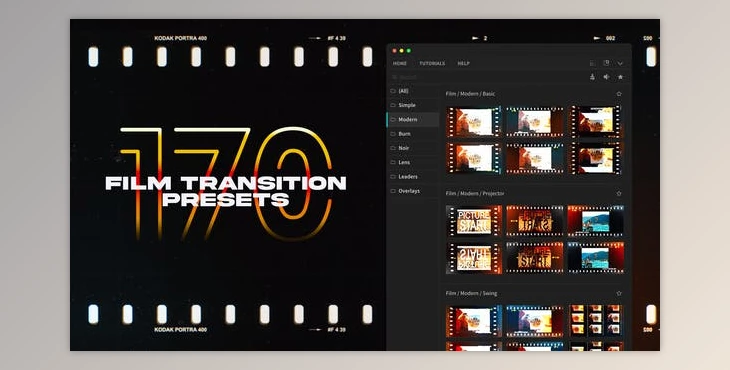
Task: Select first preset in Modern / Swing section
Action: [474, 321]
